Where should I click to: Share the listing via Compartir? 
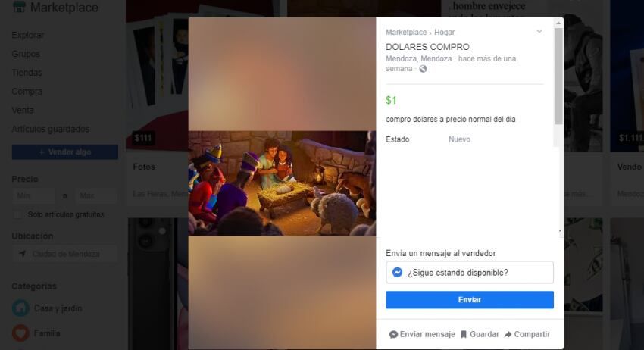click(x=527, y=334)
